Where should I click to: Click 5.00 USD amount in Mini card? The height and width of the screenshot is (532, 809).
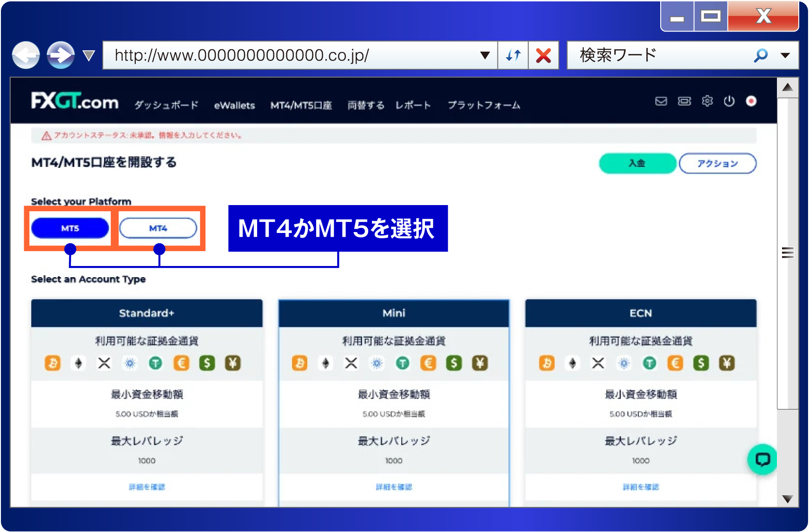pos(394,414)
